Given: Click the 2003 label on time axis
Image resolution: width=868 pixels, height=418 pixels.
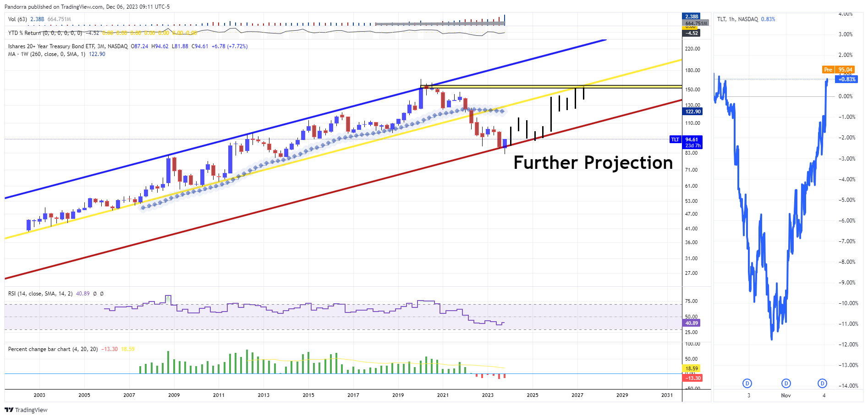Looking at the screenshot, I should tap(39, 395).
